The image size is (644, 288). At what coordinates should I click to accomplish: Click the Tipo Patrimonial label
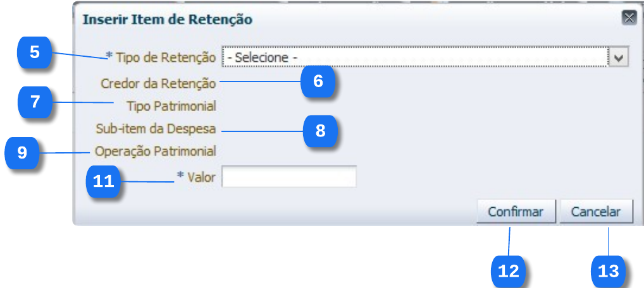[171, 105]
